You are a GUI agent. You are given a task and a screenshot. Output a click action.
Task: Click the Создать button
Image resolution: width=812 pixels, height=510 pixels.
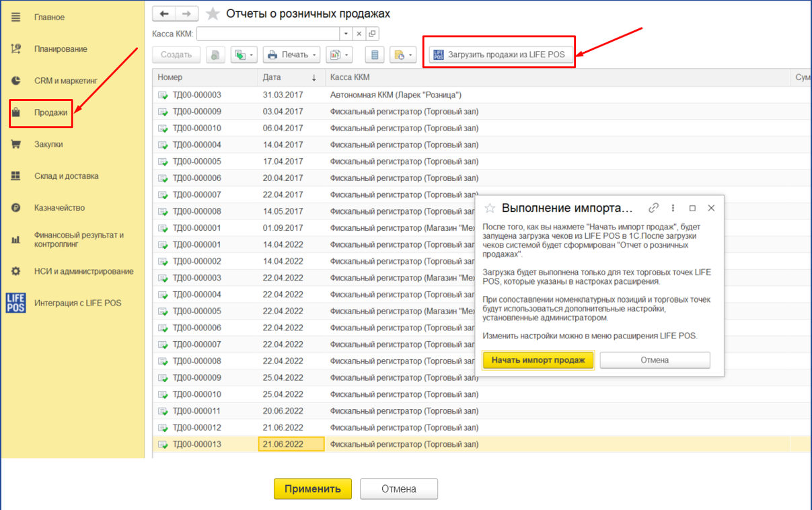[x=177, y=54]
